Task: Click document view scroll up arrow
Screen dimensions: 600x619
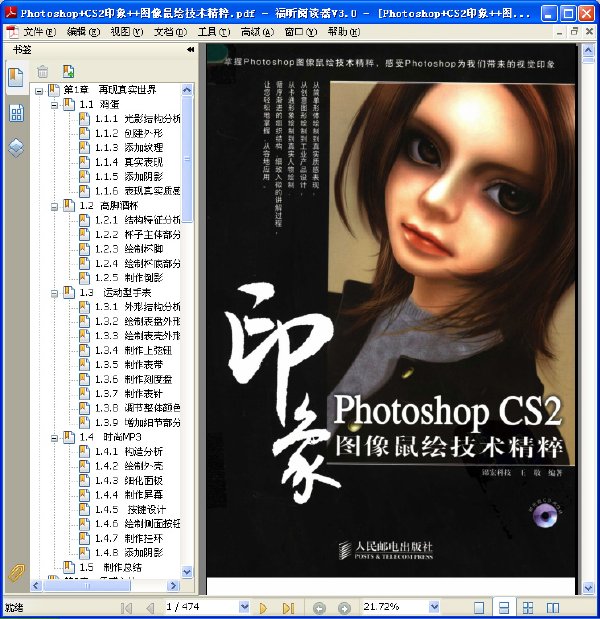Action: 588,50
